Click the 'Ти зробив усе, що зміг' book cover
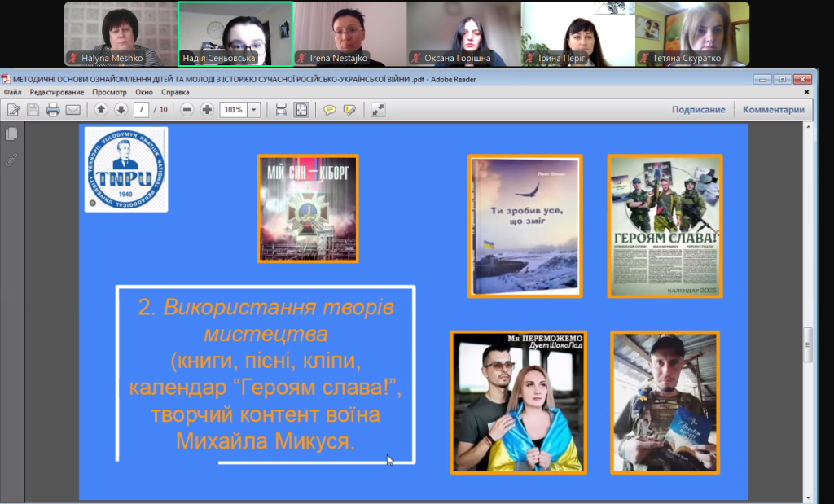 (525, 226)
